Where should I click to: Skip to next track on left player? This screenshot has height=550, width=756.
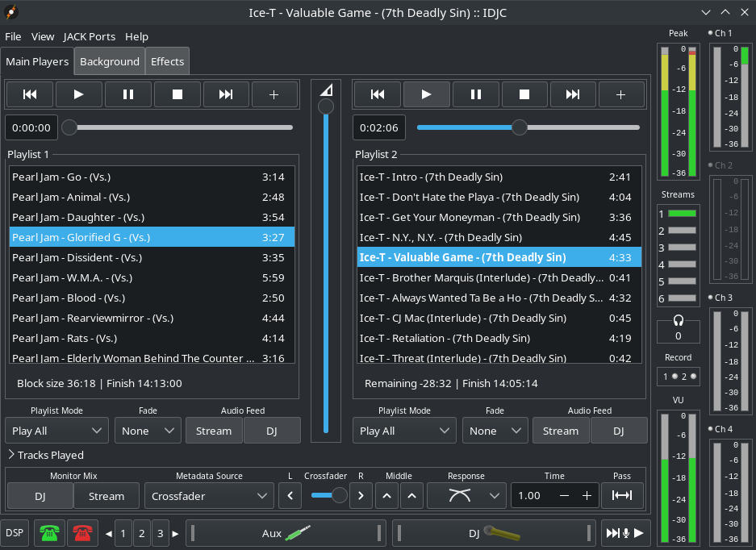click(x=226, y=94)
